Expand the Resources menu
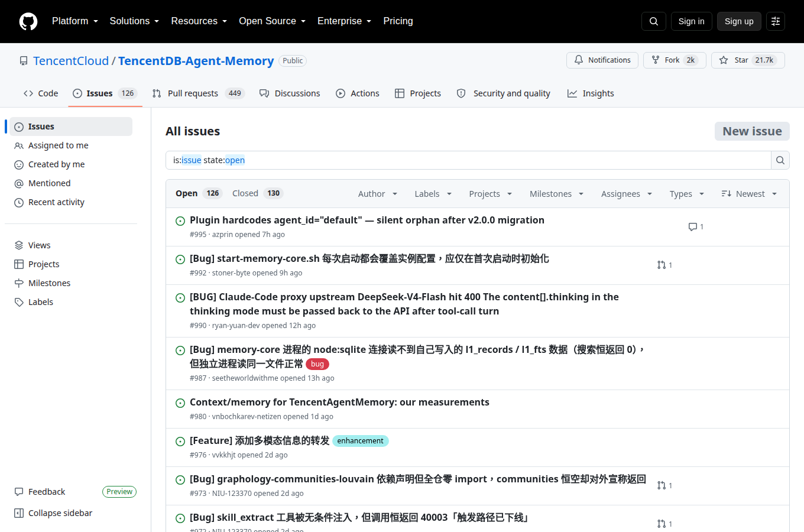Viewport: 804px width, 532px height. tap(199, 21)
